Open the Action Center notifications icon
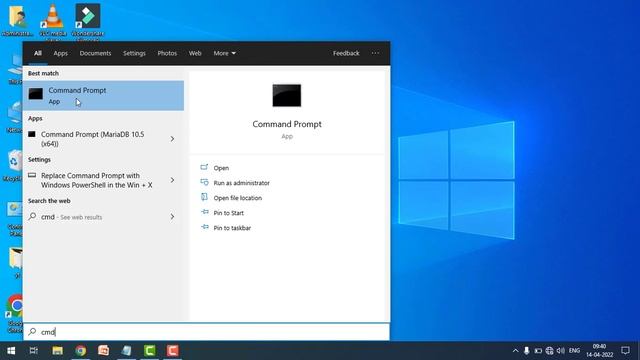The image size is (640, 360). pyautogui.click(x=625, y=351)
